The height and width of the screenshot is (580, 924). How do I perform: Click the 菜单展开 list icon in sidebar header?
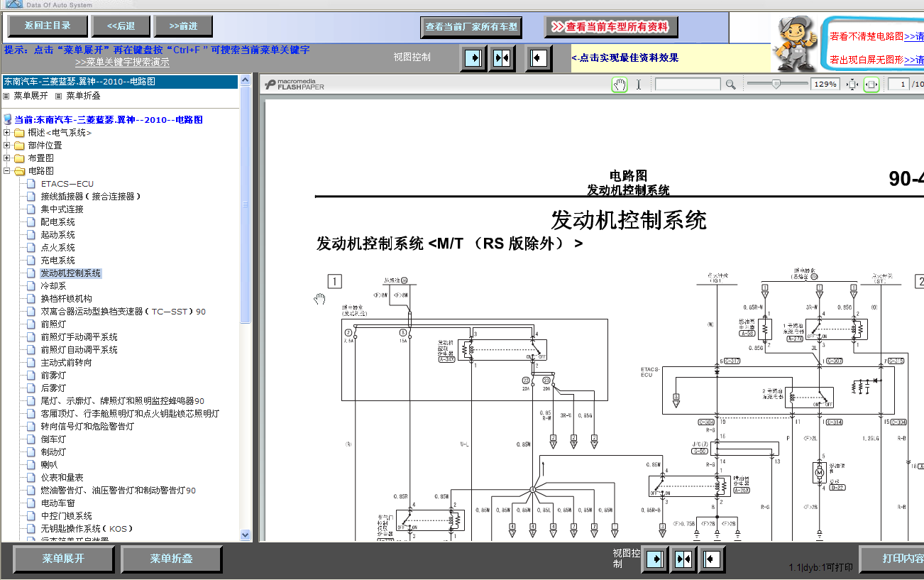[6, 96]
